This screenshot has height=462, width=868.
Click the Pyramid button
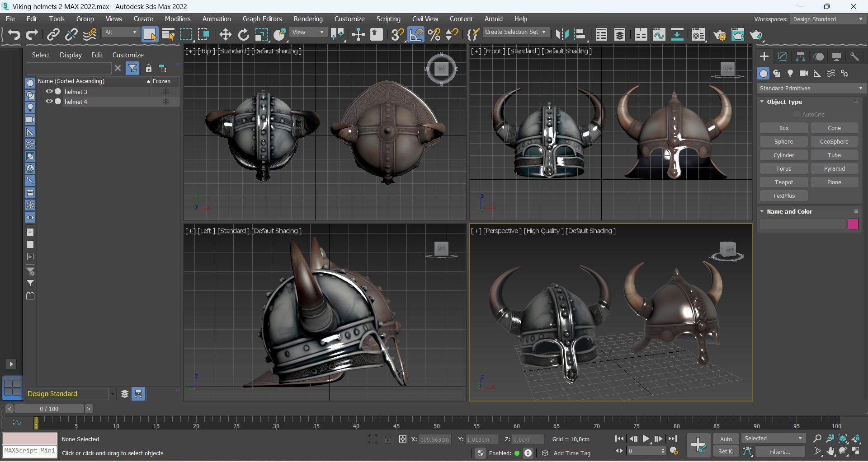pyautogui.click(x=834, y=169)
